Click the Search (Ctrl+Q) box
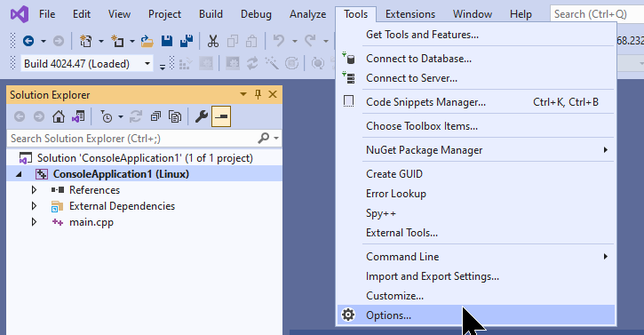Image resolution: width=644 pixels, height=335 pixels. point(597,14)
